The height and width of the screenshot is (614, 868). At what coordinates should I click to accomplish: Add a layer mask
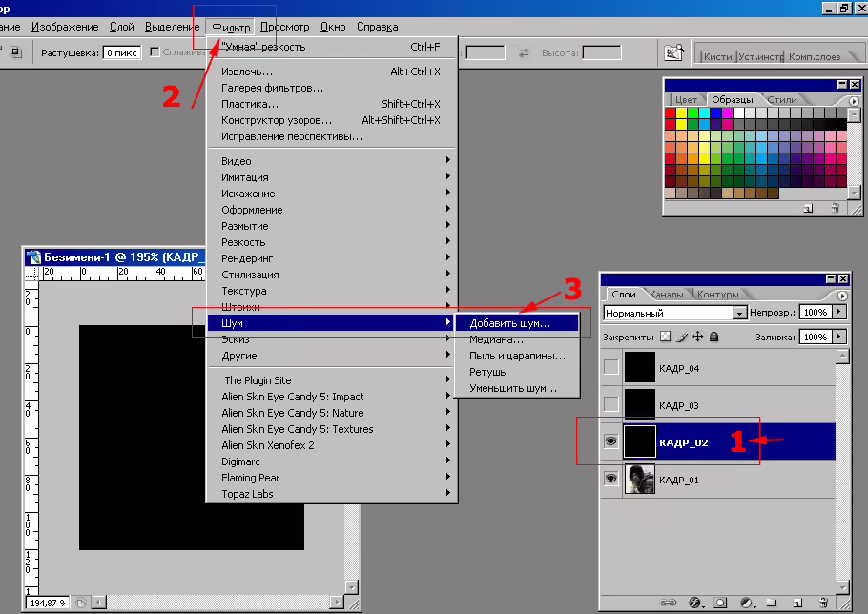click(x=720, y=603)
